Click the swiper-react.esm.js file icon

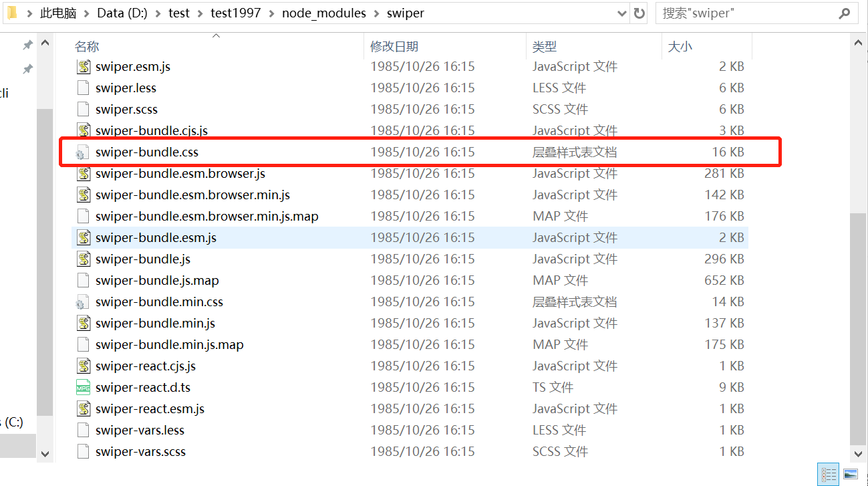(83, 409)
